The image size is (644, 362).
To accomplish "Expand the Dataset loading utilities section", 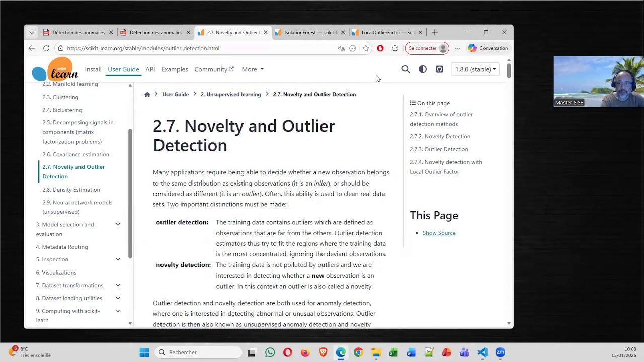I will point(118,298).
